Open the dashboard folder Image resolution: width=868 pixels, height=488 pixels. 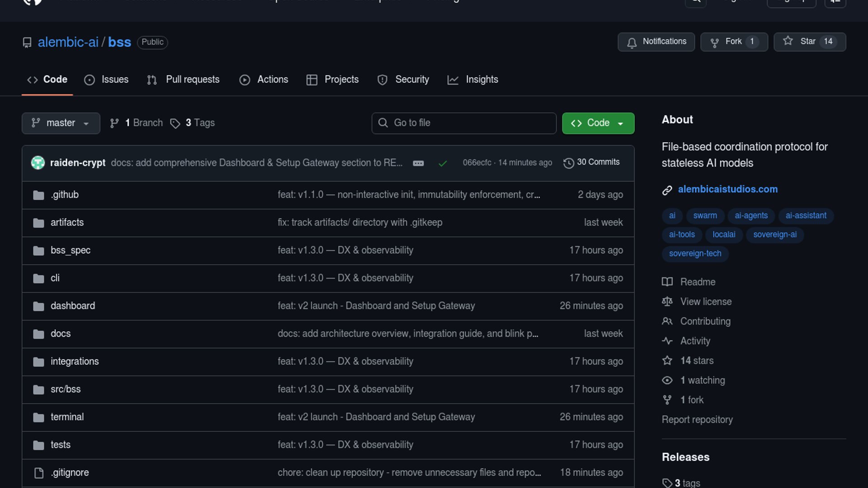click(73, 306)
